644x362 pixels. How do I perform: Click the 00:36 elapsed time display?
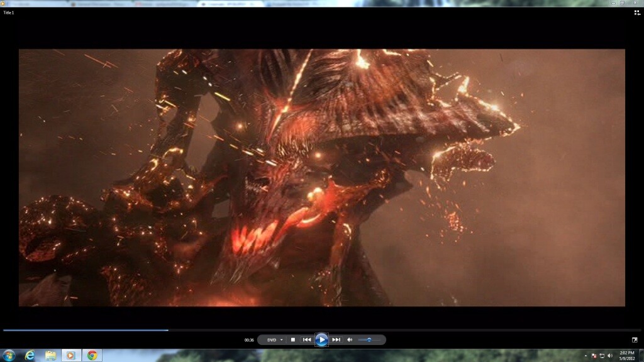[249, 340]
